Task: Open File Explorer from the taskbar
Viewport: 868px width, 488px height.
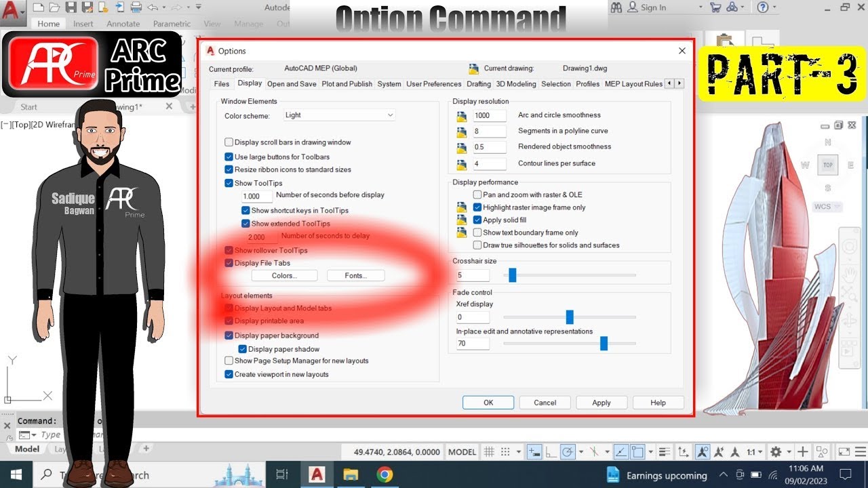Action: [350, 474]
